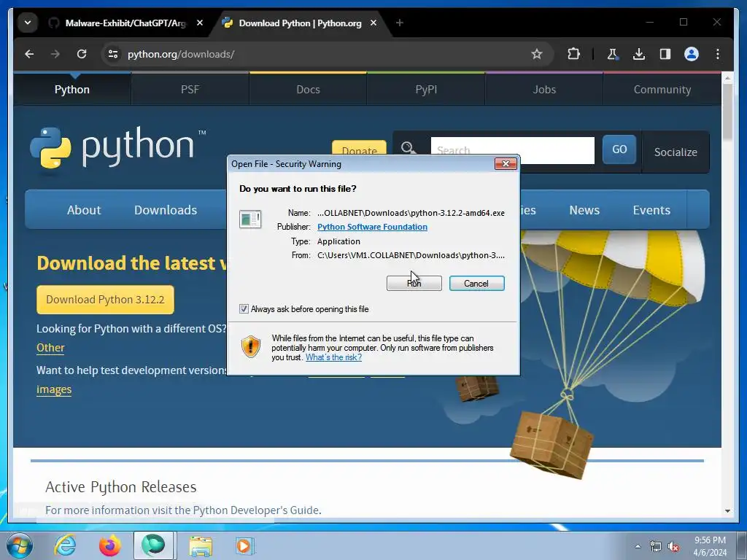Click the browser forward arrow
The height and width of the screenshot is (560, 747).
[x=55, y=54]
